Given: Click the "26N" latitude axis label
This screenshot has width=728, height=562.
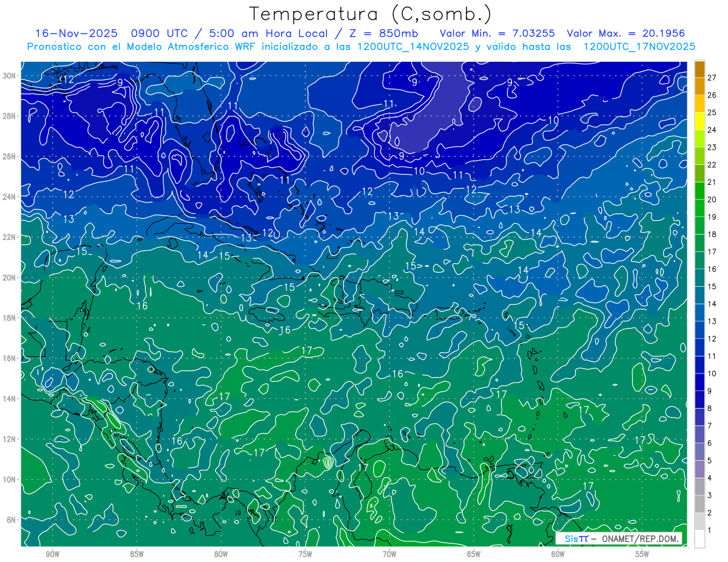Looking at the screenshot, I should click(10, 156).
